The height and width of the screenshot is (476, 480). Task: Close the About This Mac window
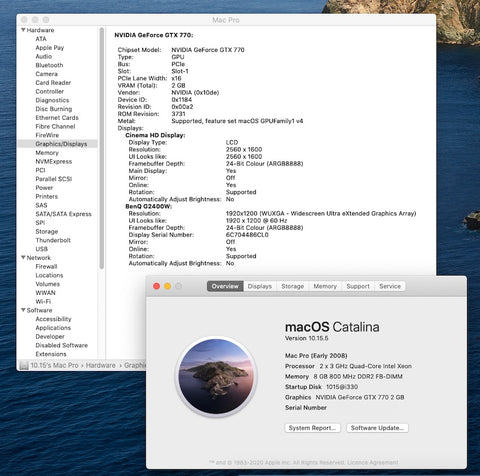156,286
